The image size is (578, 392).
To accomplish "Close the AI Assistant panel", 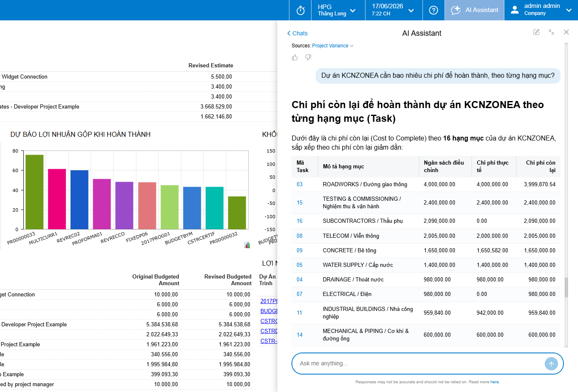I will coord(566,32).
